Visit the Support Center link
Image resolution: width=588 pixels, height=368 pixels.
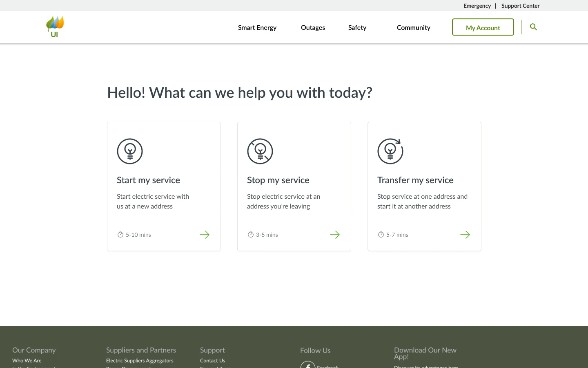coord(521,6)
